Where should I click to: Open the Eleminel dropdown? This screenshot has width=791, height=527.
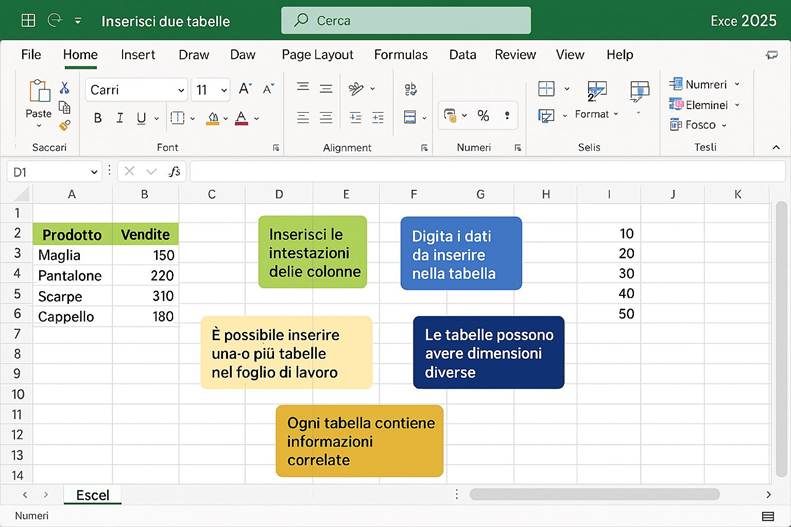click(x=737, y=105)
